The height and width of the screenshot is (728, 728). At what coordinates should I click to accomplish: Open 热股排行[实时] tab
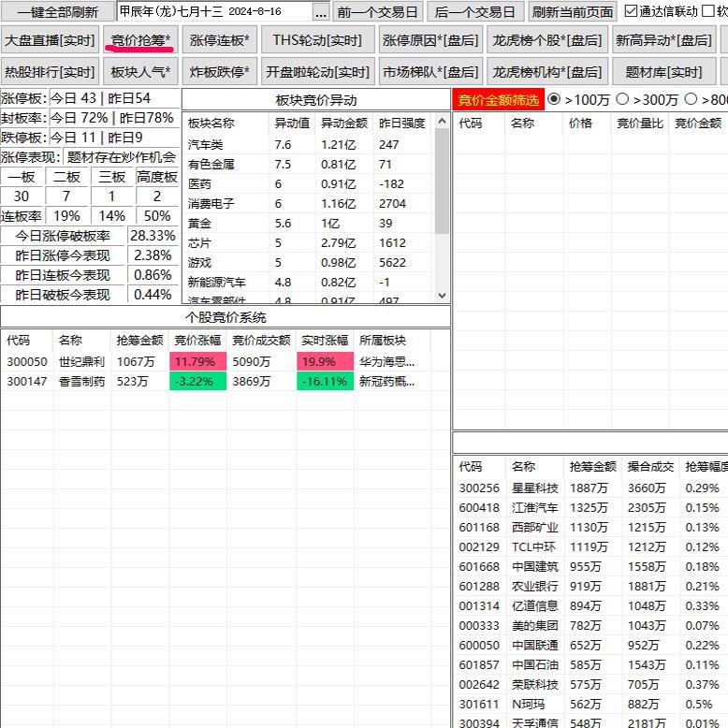click(x=50, y=71)
